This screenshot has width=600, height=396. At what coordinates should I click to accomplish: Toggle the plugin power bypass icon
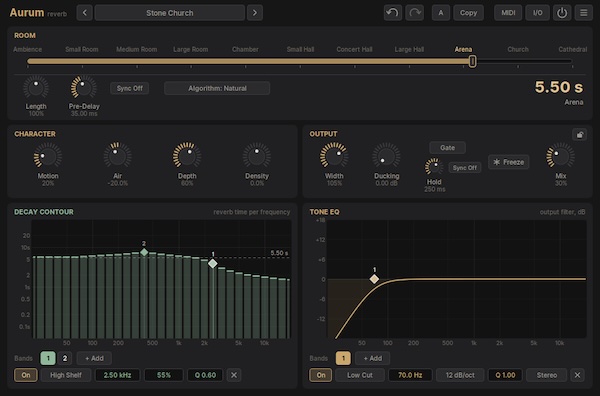point(562,13)
